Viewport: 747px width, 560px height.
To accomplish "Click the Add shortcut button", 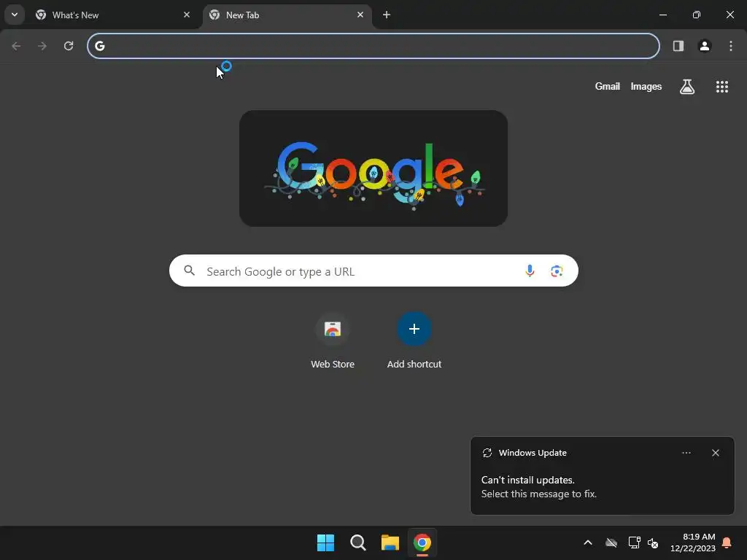I will (414, 341).
